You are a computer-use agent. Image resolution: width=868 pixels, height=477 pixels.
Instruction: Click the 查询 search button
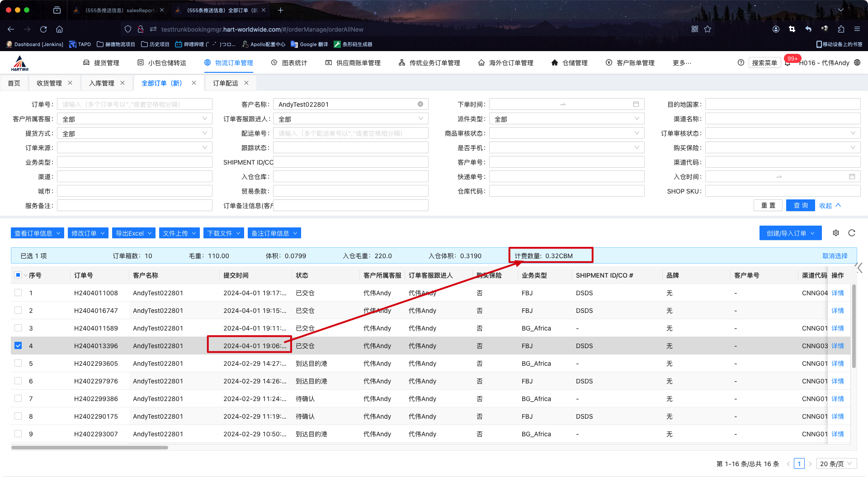click(800, 205)
